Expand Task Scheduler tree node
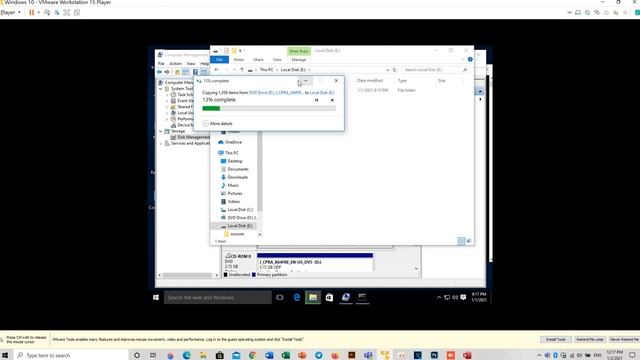This screenshot has height=360, width=640. click(x=167, y=95)
